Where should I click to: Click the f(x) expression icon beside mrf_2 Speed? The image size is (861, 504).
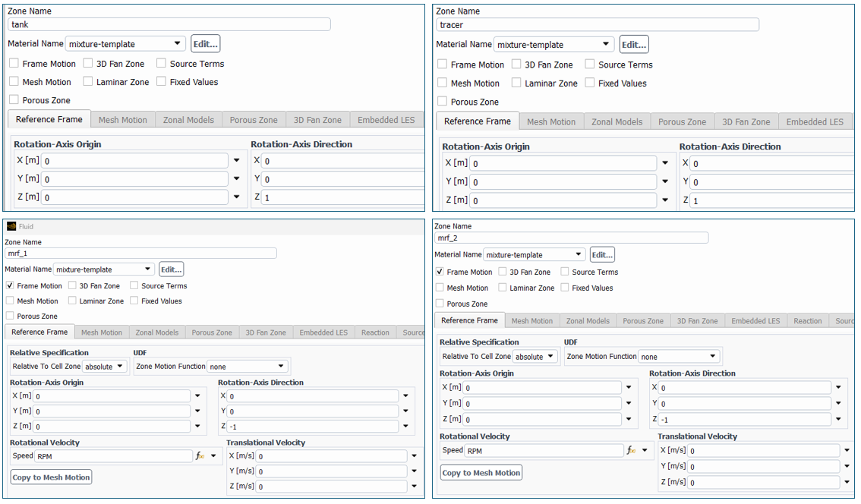click(631, 450)
